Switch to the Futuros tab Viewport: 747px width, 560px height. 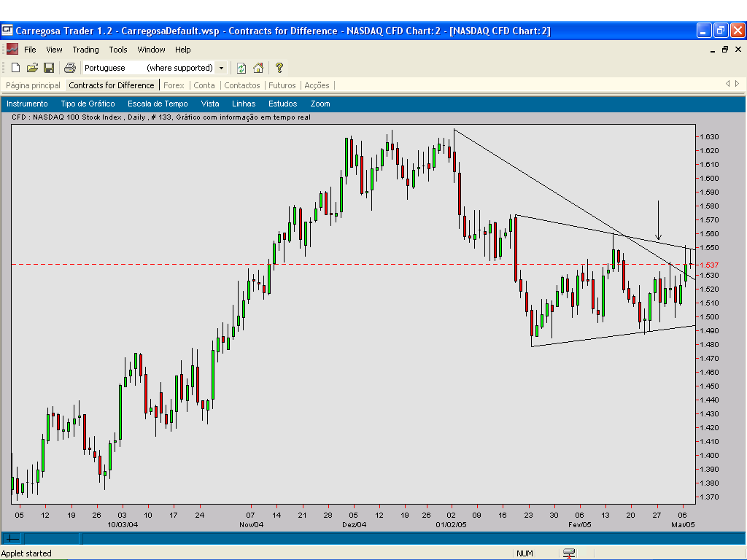pos(282,85)
